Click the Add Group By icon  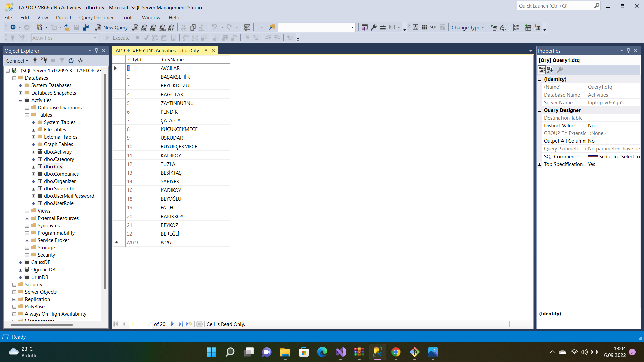516,27
